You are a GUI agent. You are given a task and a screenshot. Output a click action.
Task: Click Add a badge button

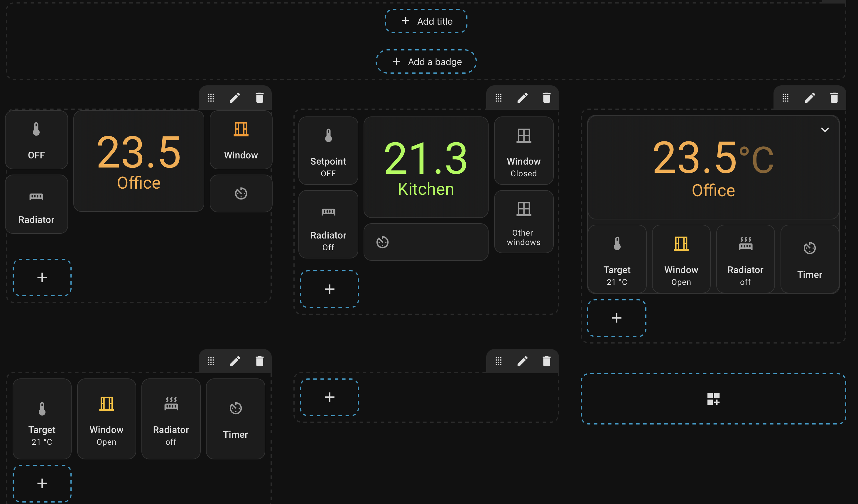pyautogui.click(x=426, y=62)
